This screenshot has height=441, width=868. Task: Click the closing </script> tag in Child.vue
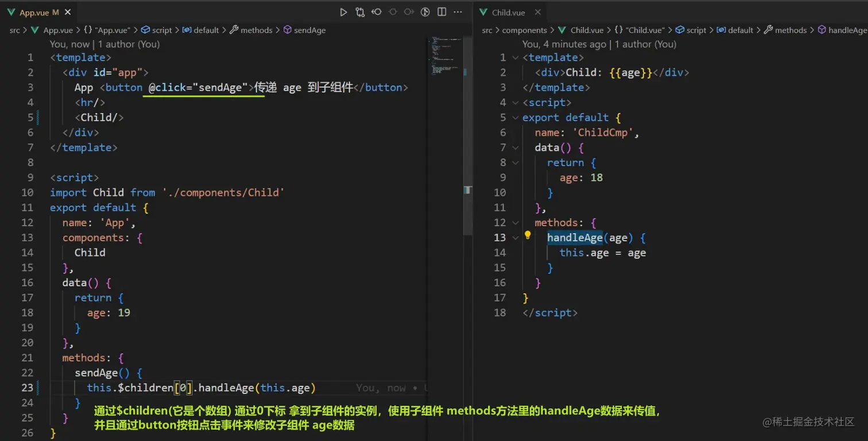click(550, 312)
